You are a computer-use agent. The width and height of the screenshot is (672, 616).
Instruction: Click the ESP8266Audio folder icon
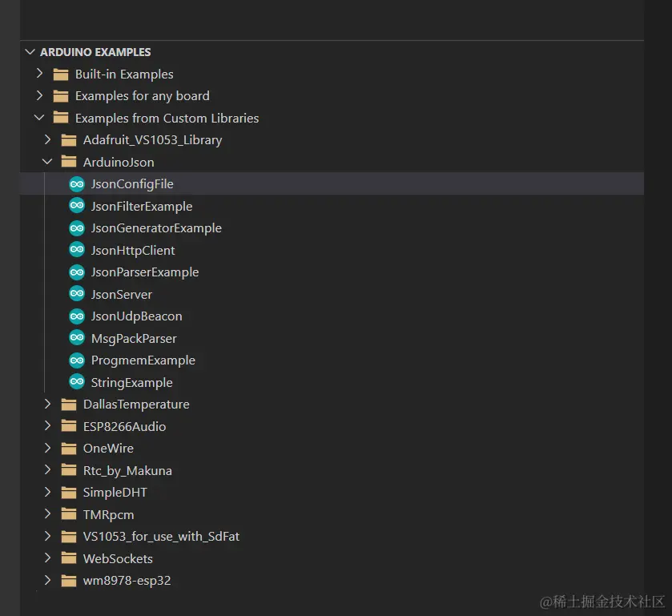click(69, 426)
